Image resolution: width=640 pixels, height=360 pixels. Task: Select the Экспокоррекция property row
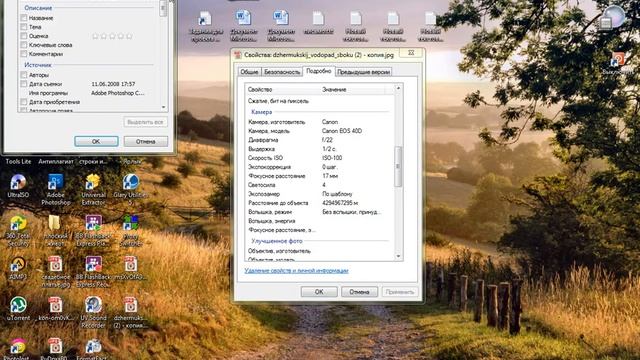click(320, 167)
